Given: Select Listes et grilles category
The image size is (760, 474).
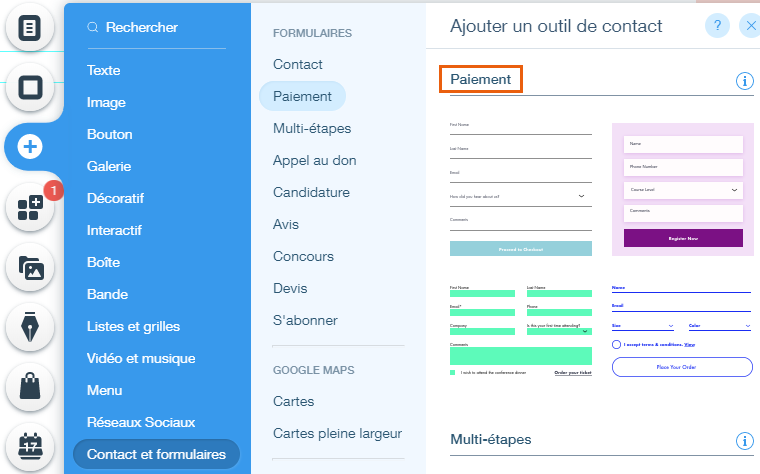Looking at the screenshot, I should pos(133,326).
